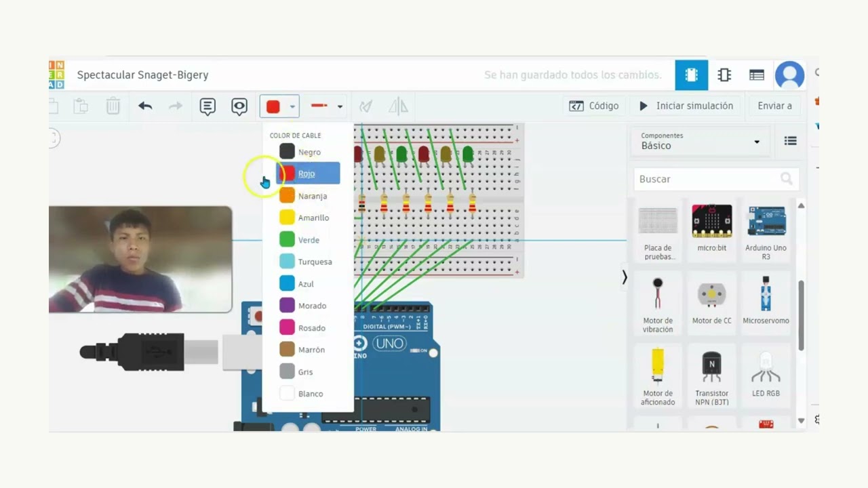Click the Arduino reset button on board
The width and height of the screenshot is (868, 488).
[256, 315]
